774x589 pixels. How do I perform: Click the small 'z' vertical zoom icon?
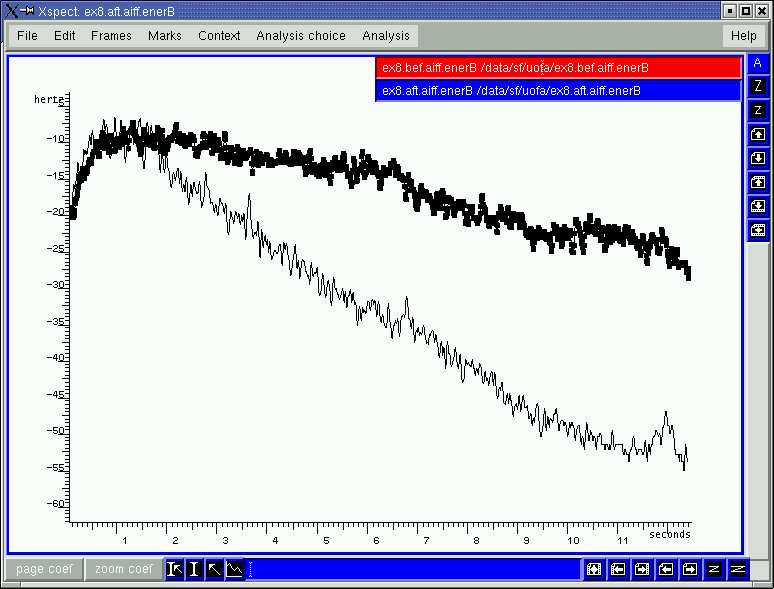pyautogui.click(x=758, y=110)
